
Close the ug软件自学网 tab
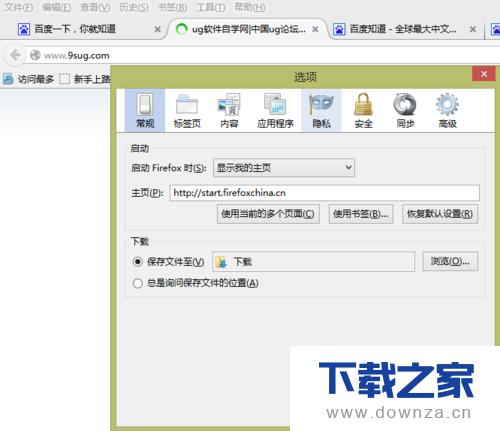click(315, 29)
